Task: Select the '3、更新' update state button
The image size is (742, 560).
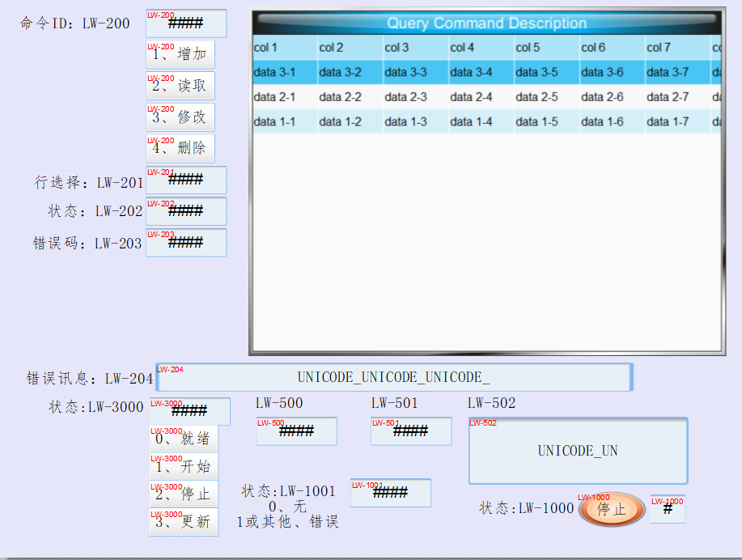Action: click(184, 522)
